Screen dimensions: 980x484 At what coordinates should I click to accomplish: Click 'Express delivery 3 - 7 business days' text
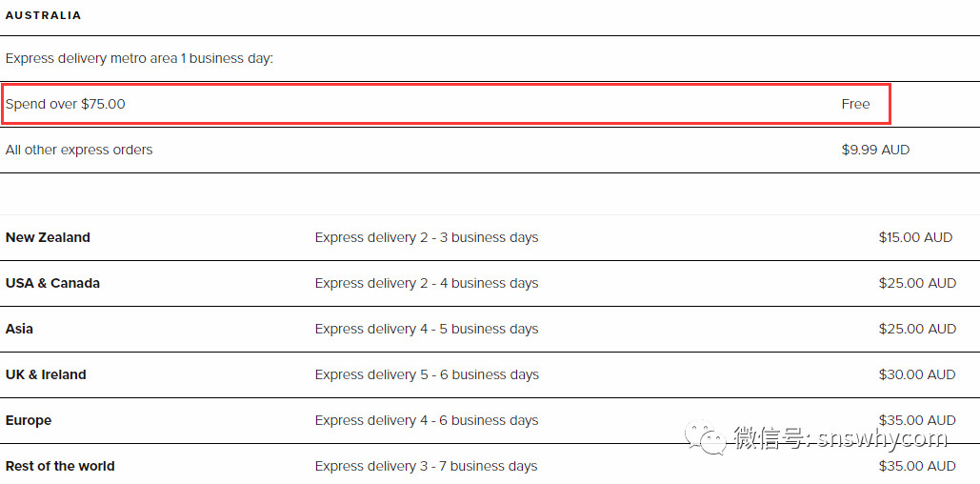point(426,466)
